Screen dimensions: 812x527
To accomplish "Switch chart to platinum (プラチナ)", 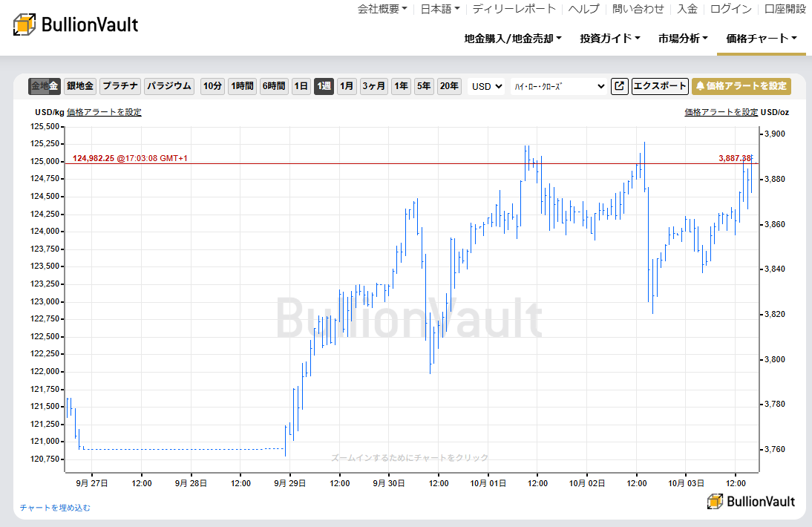I will [x=120, y=86].
